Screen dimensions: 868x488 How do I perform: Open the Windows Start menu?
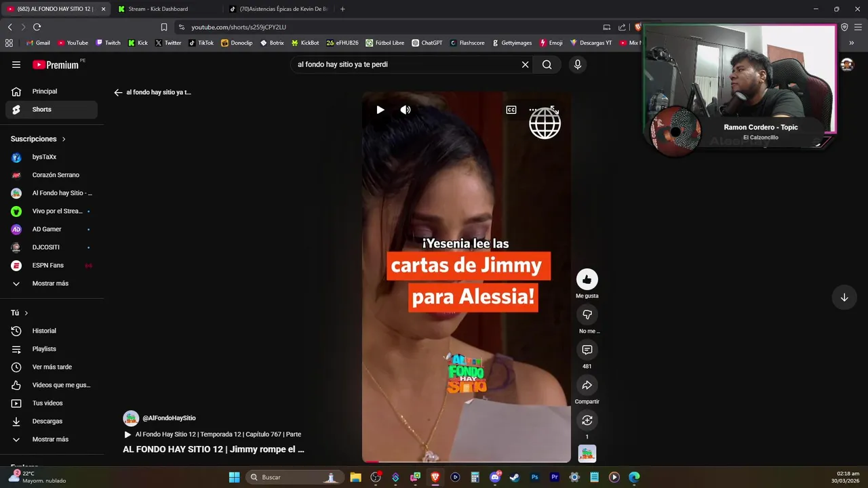tap(234, 477)
